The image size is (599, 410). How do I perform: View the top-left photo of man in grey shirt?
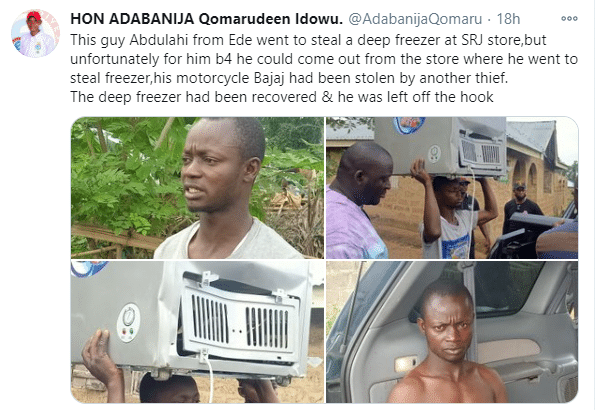197,188
